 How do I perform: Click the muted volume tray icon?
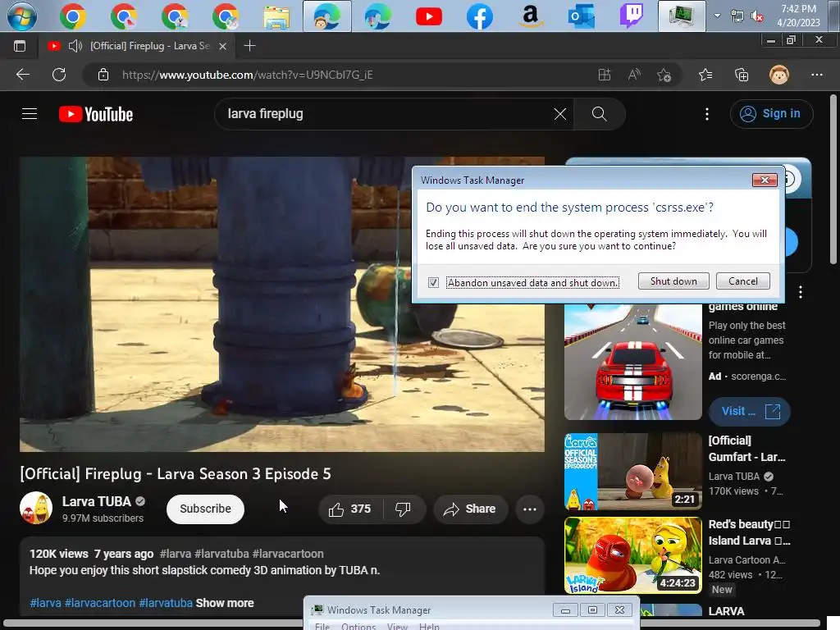click(757, 16)
